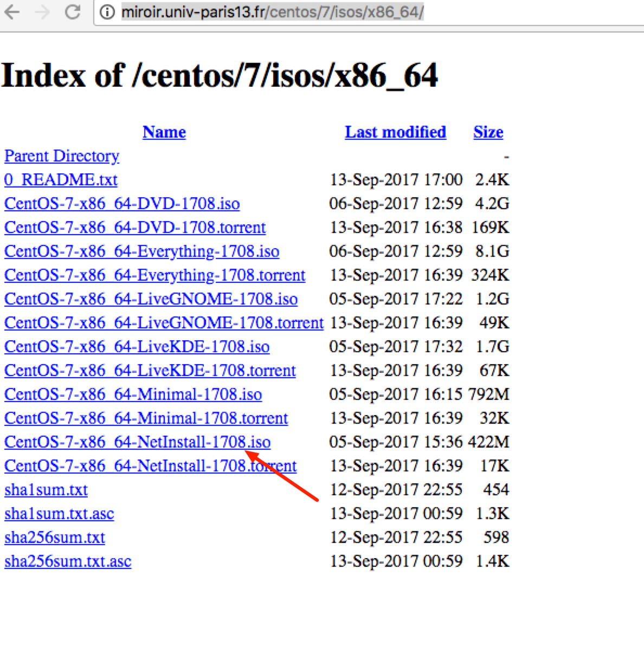Open the sha256sum.txt checksum file
644x660 pixels.
[55, 538]
